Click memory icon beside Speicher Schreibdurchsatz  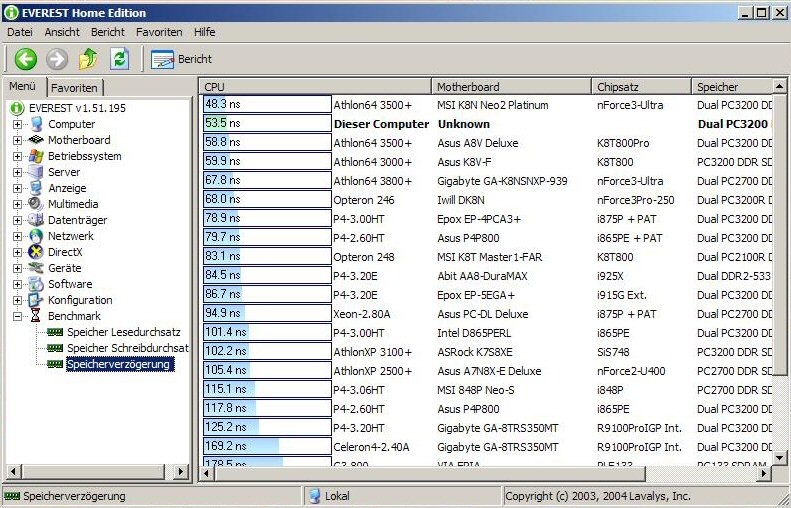55,348
